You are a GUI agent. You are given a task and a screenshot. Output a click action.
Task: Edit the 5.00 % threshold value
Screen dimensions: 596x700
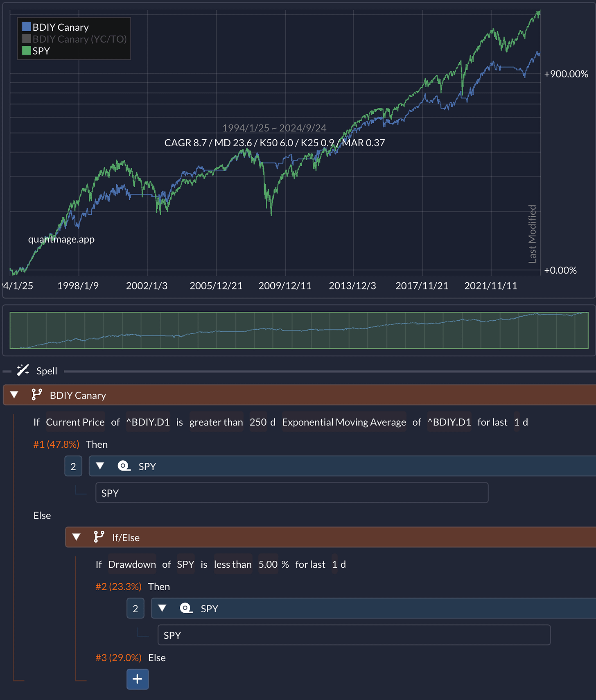(x=268, y=564)
